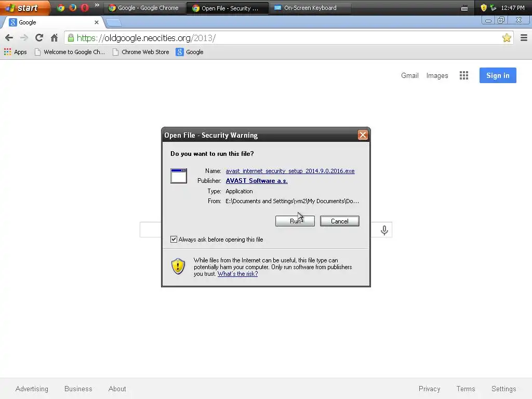
Task: Open the Google apps grid icon
Action: [464, 75]
